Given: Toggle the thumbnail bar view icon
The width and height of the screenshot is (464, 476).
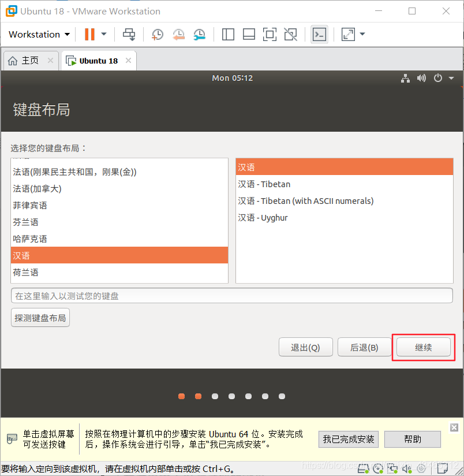Looking at the screenshot, I should click(x=249, y=34).
